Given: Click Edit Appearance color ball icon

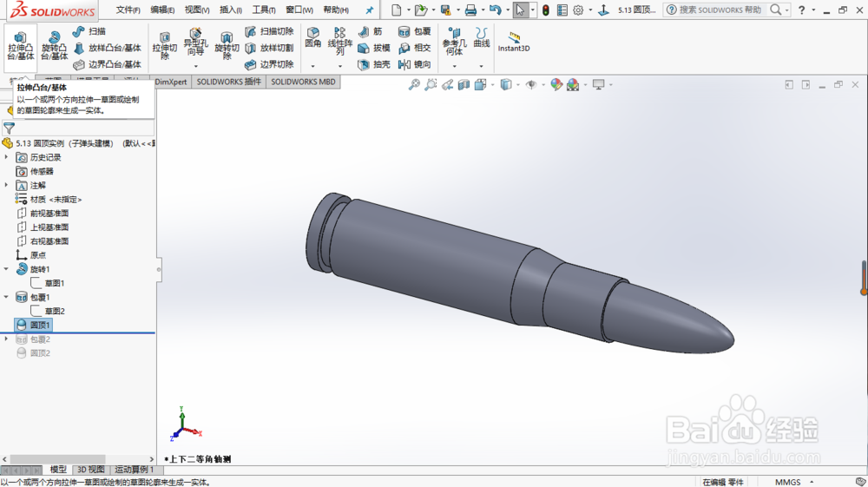Looking at the screenshot, I should click(x=556, y=85).
